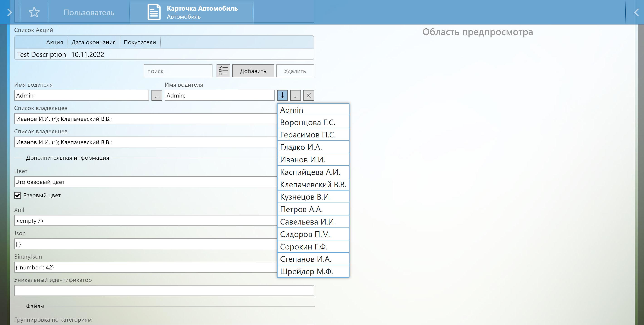Click the checklist selection mode icon
Image resolution: width=644 pixels, height=325 pixels.
(x=223, y=71)
